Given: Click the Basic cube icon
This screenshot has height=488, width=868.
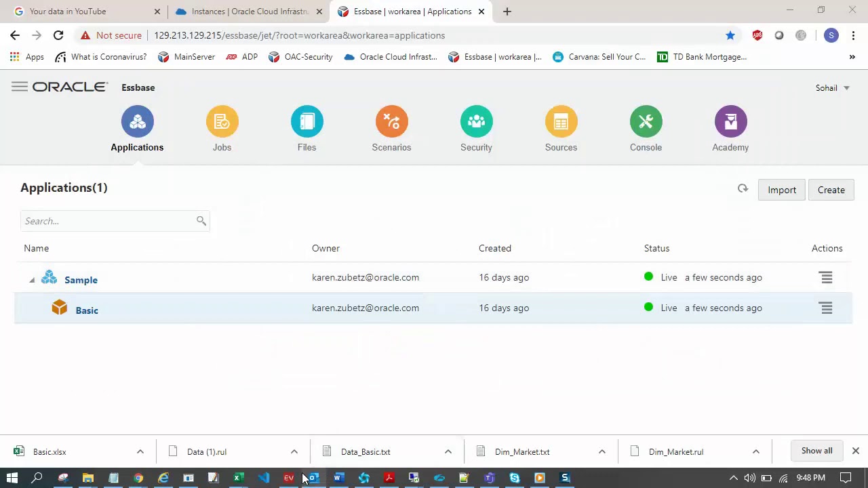Looking at the screenshot, I should (x=60, y=308).
